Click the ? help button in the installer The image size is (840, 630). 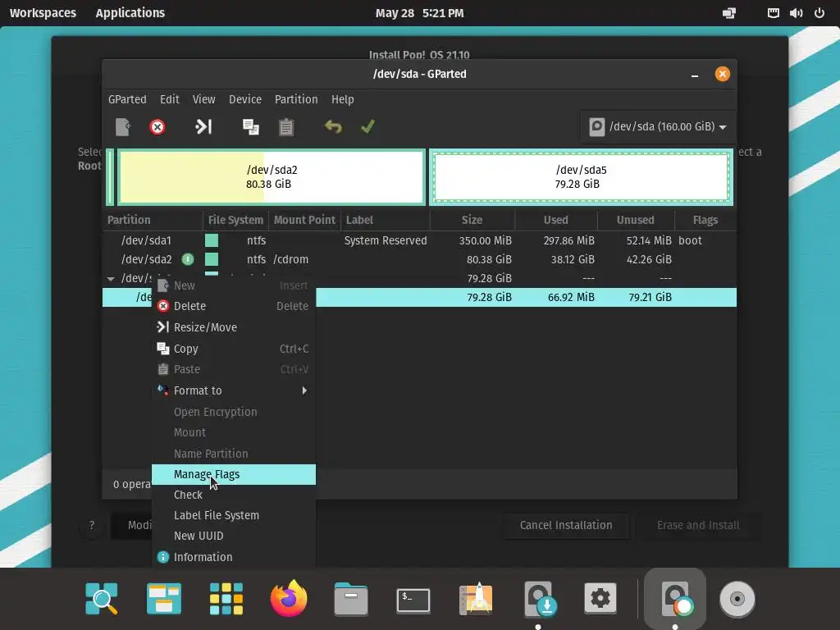pos(92,526)
